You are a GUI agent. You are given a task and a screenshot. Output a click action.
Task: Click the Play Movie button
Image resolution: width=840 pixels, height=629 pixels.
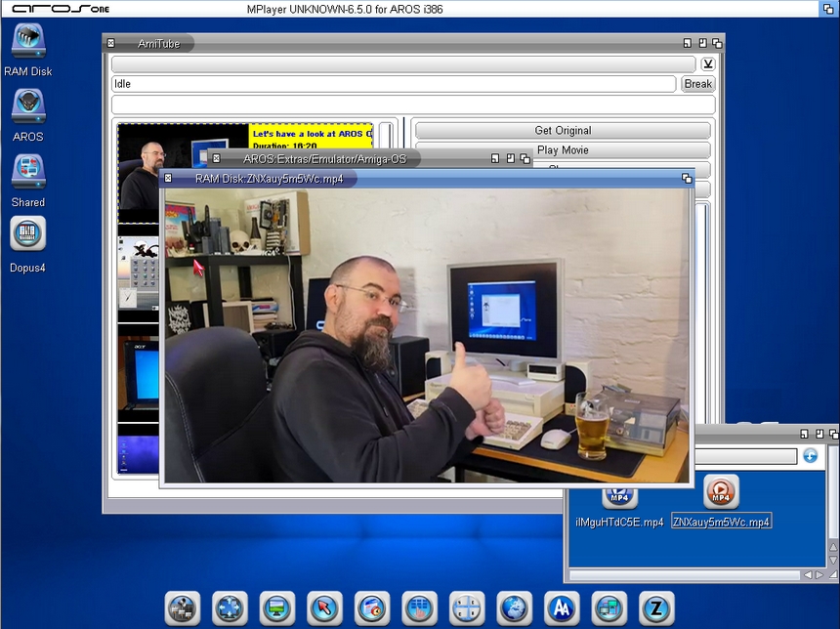tap(563, 150)
